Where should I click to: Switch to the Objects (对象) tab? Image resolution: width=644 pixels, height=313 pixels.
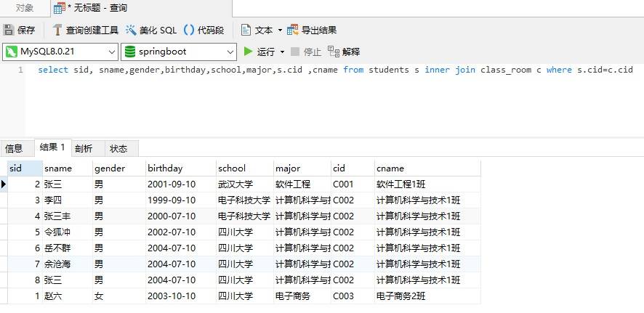[x=24, y=8]
